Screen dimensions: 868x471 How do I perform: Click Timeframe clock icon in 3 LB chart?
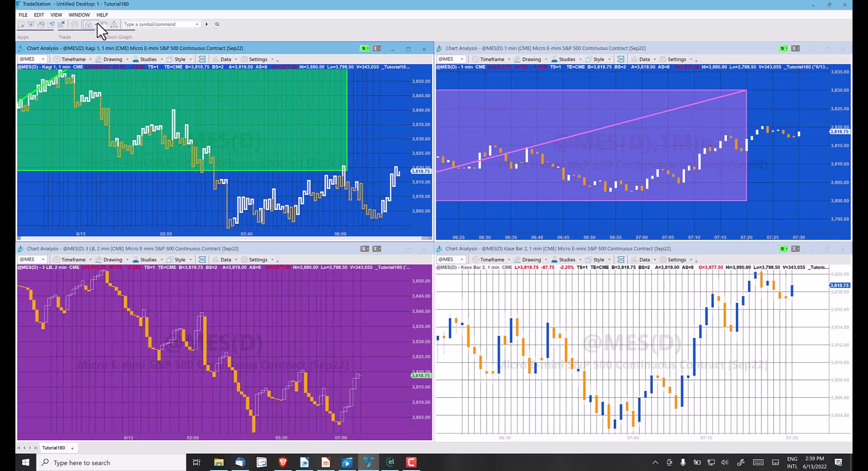click(57, 260)
